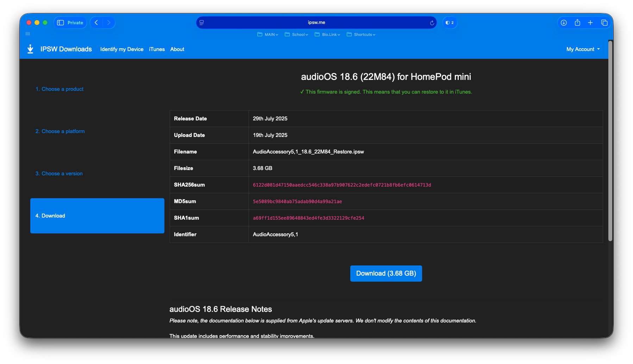Open the About nav item

[177, 49]
